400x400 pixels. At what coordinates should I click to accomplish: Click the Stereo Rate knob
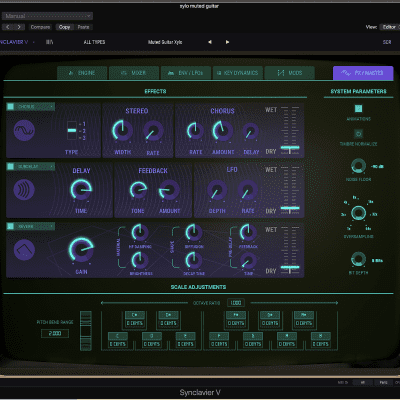(x=153, y=131)
